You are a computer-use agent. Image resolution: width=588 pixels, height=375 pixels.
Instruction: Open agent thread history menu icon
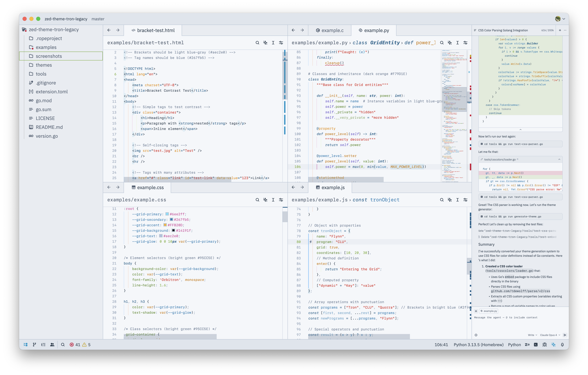(x=475, y=30)
